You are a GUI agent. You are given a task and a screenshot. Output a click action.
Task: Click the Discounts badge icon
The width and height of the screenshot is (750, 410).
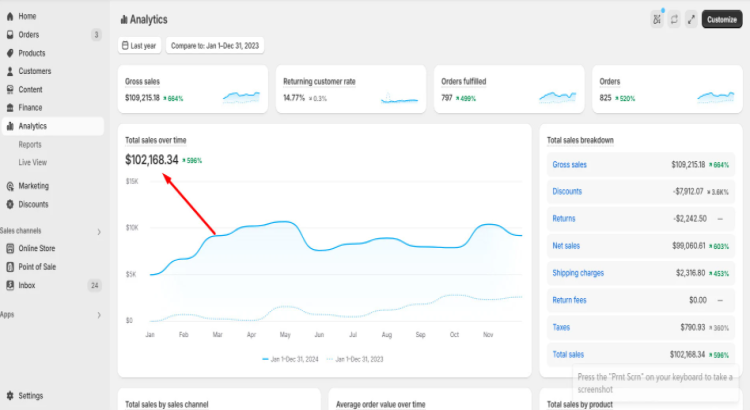tap(10, 204)
